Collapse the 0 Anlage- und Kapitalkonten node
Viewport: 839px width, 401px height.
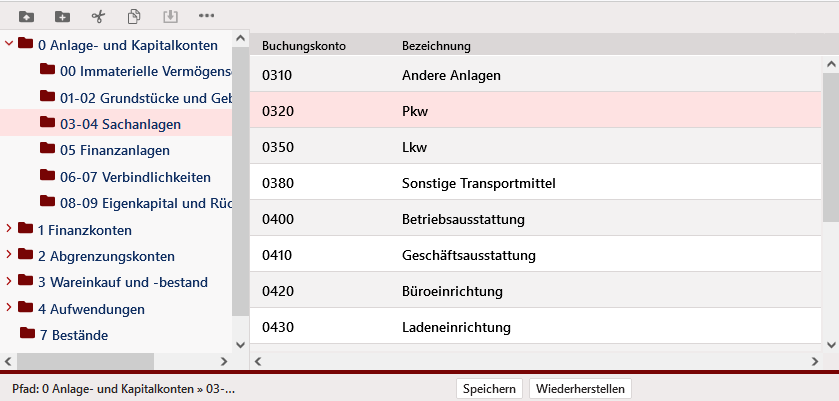coord(9,43)
